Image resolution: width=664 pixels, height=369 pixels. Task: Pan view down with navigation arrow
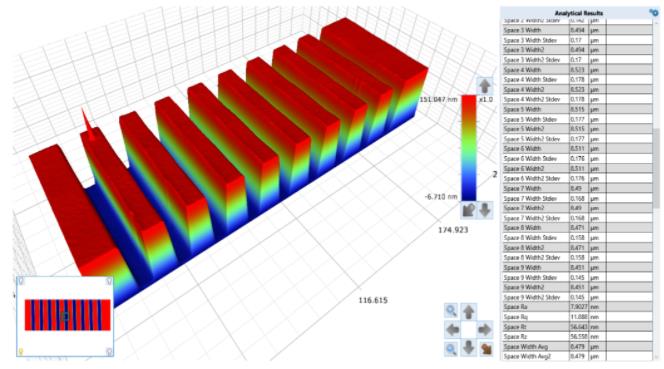coord(469,348)
